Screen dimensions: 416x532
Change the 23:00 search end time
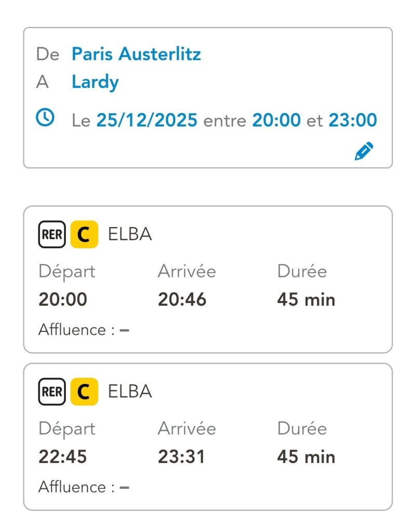pos(353,121)
